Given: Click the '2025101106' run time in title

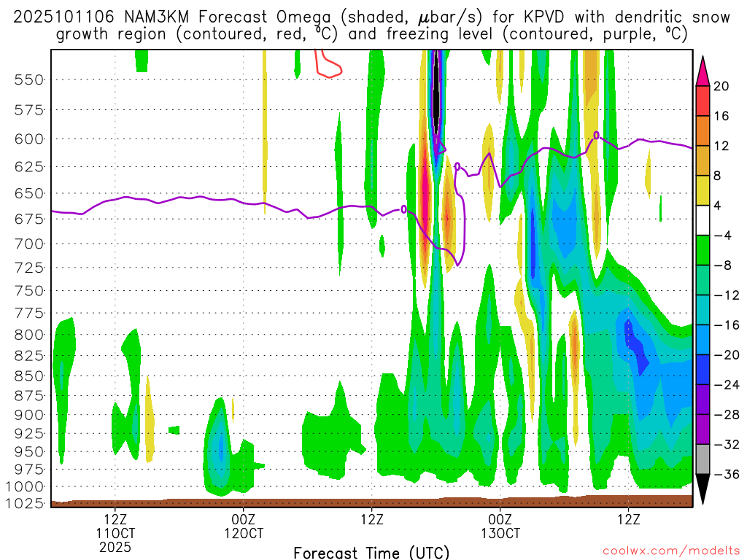Looking at the screenshot, I should click(x=64, y=17).
